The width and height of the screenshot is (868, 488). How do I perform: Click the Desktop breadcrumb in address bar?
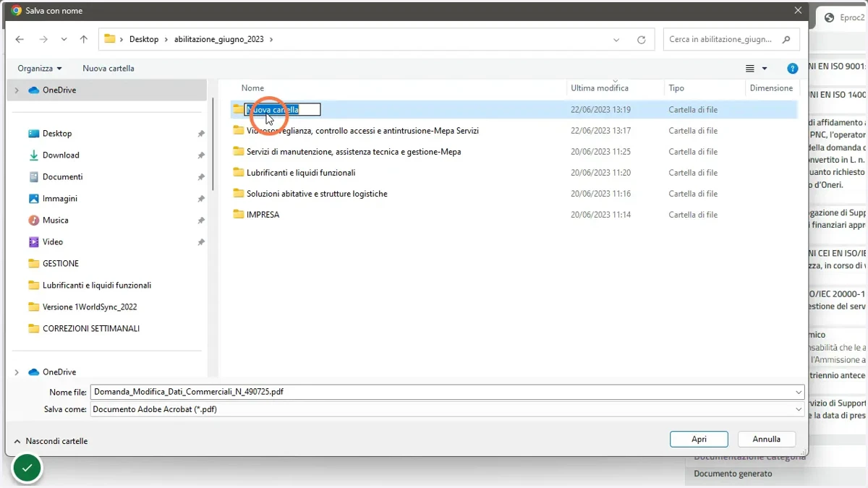tap(144, 39)
